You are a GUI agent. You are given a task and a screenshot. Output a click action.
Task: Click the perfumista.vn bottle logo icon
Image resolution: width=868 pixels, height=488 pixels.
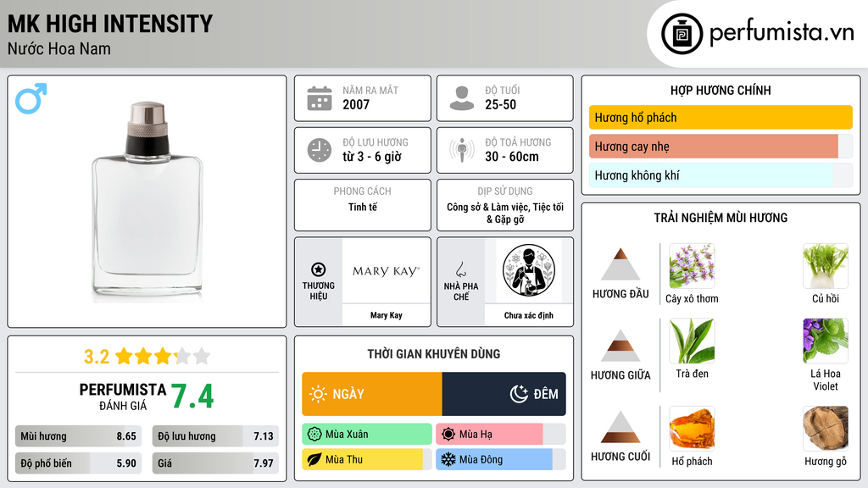682,34
